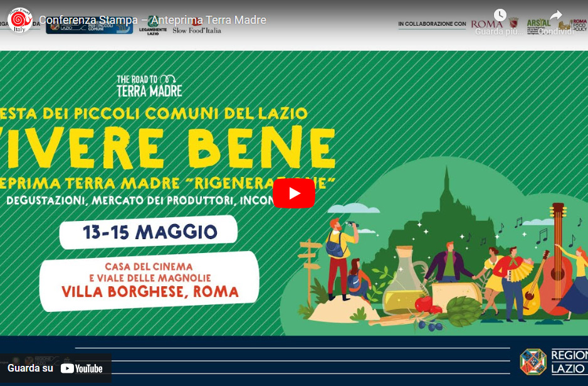Click the Regione Lazio emblem icon

click(533, 362)
